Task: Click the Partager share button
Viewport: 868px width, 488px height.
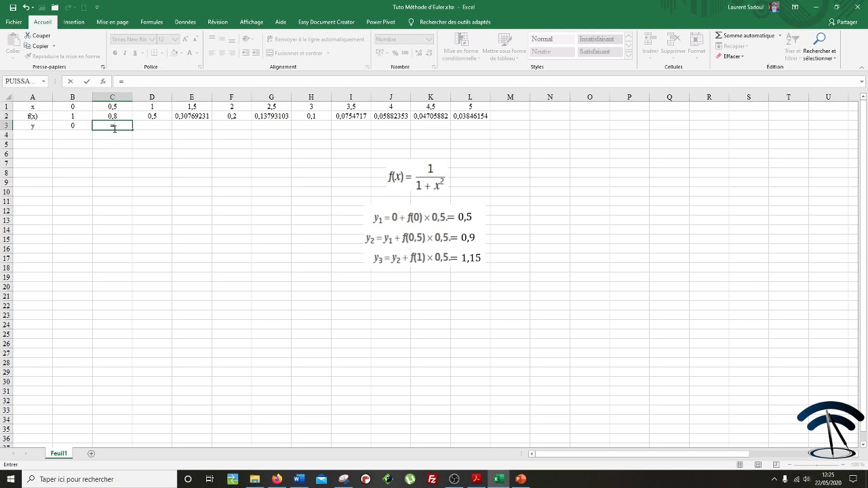Action: click(x=843, y=22)
